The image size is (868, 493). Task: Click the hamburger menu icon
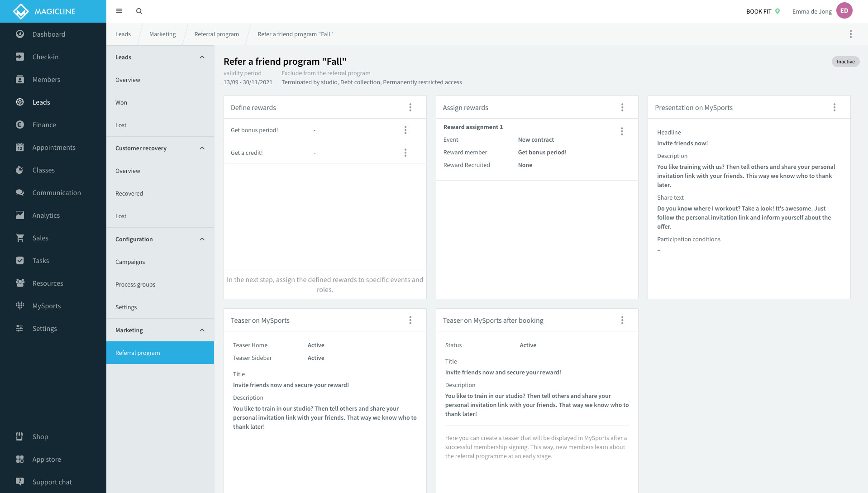pos(119,11)
